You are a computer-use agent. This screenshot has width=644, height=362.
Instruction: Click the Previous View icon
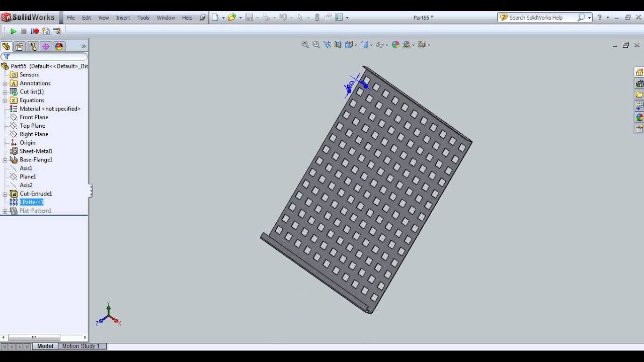pos(327,45)
